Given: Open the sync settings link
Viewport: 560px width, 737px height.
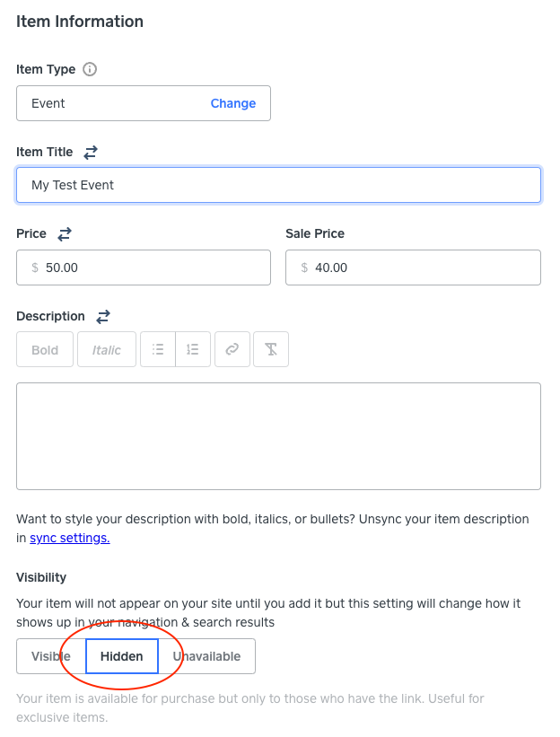Looking at the screenshot, I should pos(69,538).
